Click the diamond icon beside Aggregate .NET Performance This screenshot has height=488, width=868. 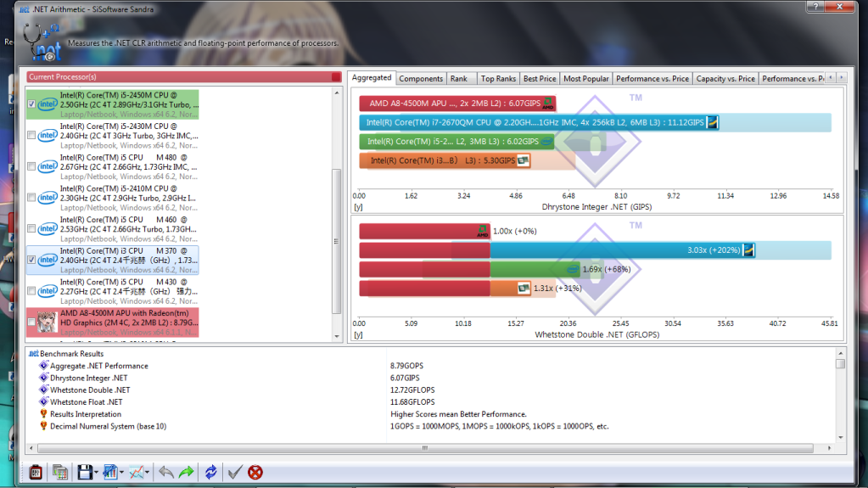pos(44,366)
